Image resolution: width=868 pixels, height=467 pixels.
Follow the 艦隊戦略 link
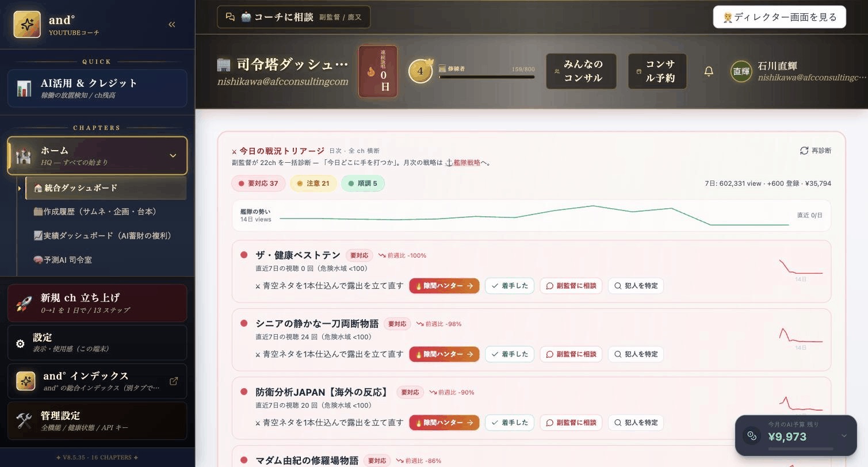[466, 163]
